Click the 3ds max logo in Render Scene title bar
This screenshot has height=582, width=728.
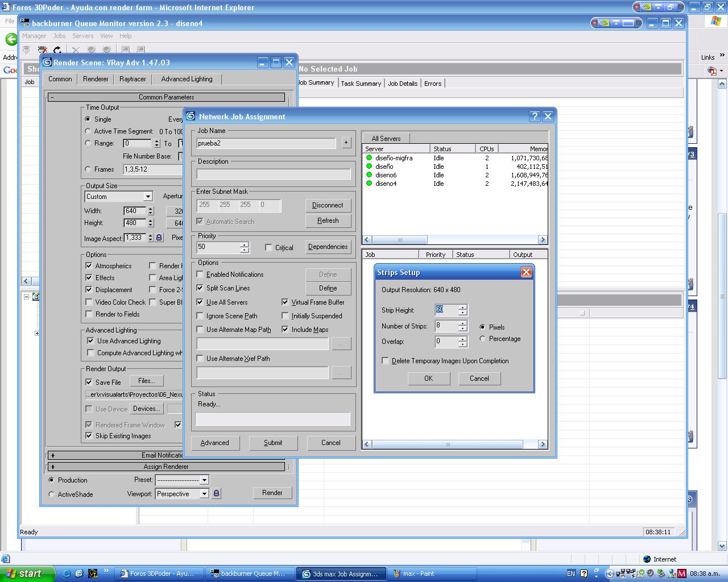47,62
